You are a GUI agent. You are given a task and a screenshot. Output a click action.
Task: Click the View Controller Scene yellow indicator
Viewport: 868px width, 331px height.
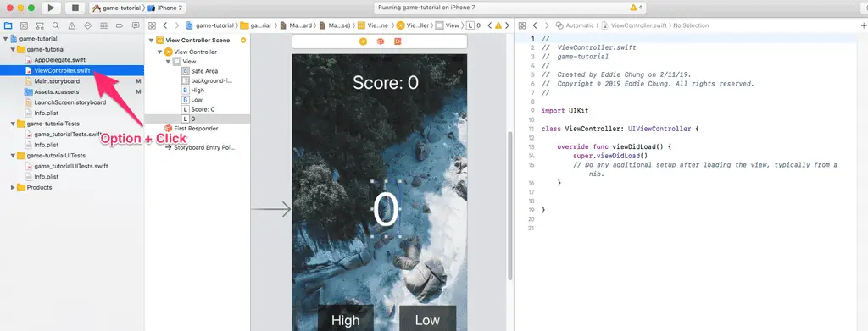pyautogui.click(x=243, y=41)
